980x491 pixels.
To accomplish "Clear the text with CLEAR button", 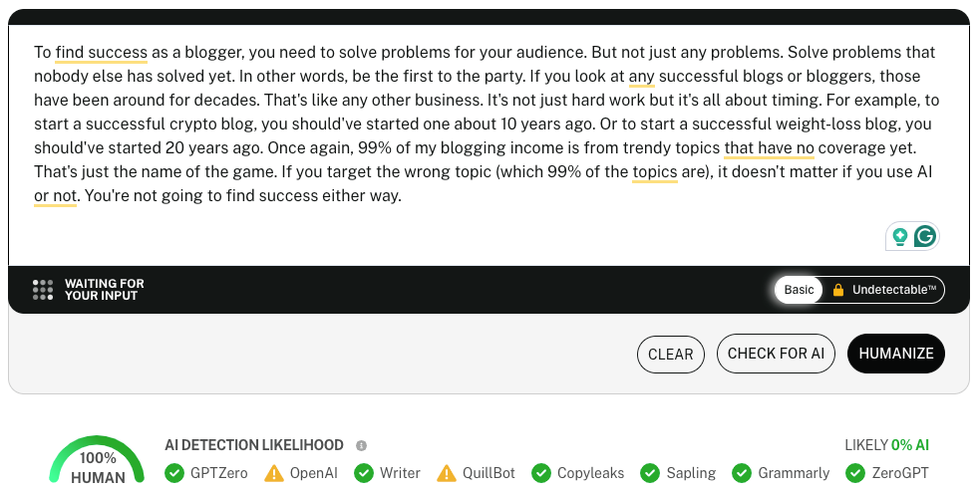I will click(671, 355).
